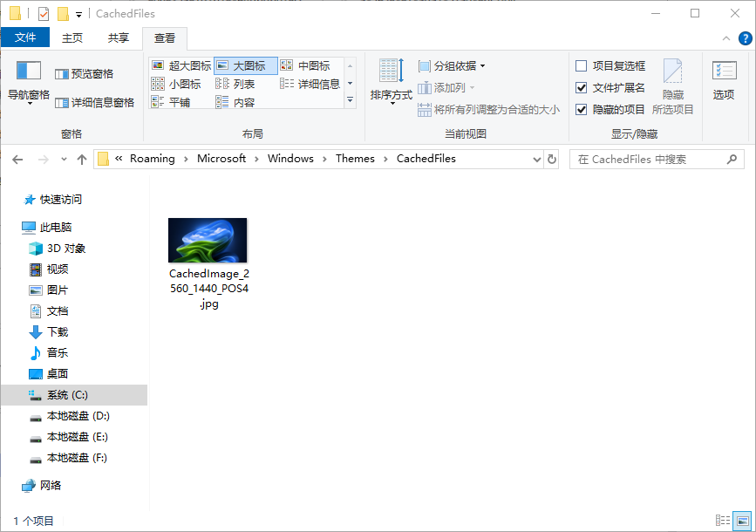Select the 超大图标 view layout
Screen dimensions: 756x532
(181, 65)
